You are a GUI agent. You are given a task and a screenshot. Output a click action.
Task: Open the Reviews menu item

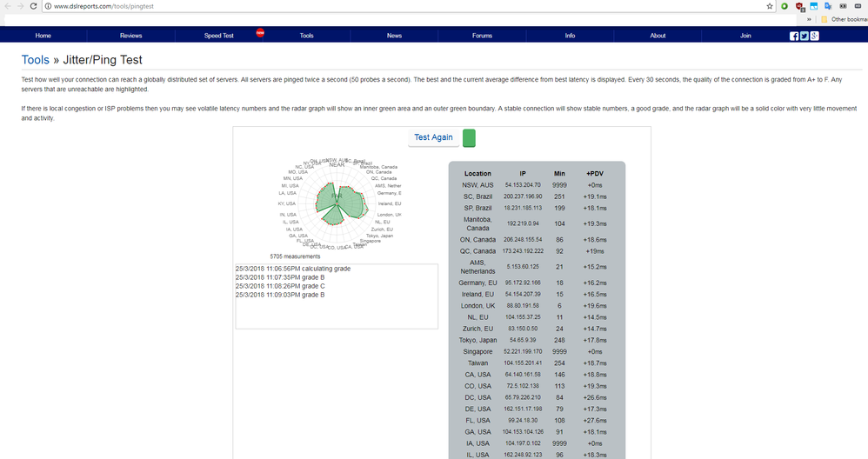coord(130,36)
